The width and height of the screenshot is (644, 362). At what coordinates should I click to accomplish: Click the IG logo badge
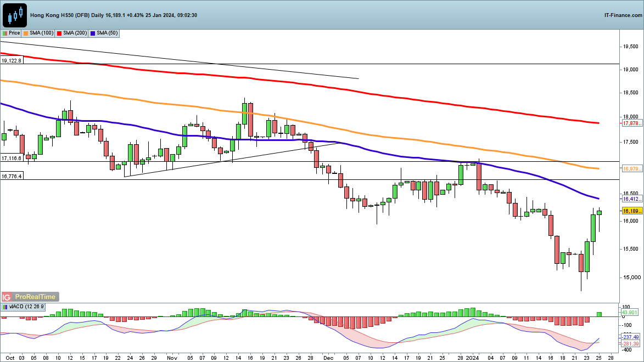click(x=7, y=296)
